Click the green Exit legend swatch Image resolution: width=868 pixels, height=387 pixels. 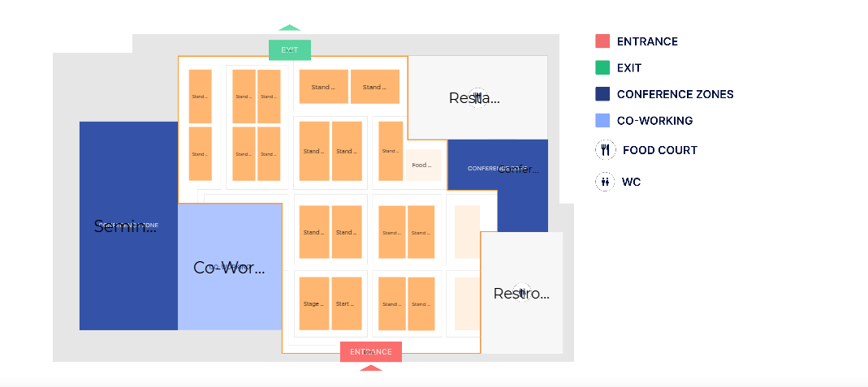click(602, 67)
